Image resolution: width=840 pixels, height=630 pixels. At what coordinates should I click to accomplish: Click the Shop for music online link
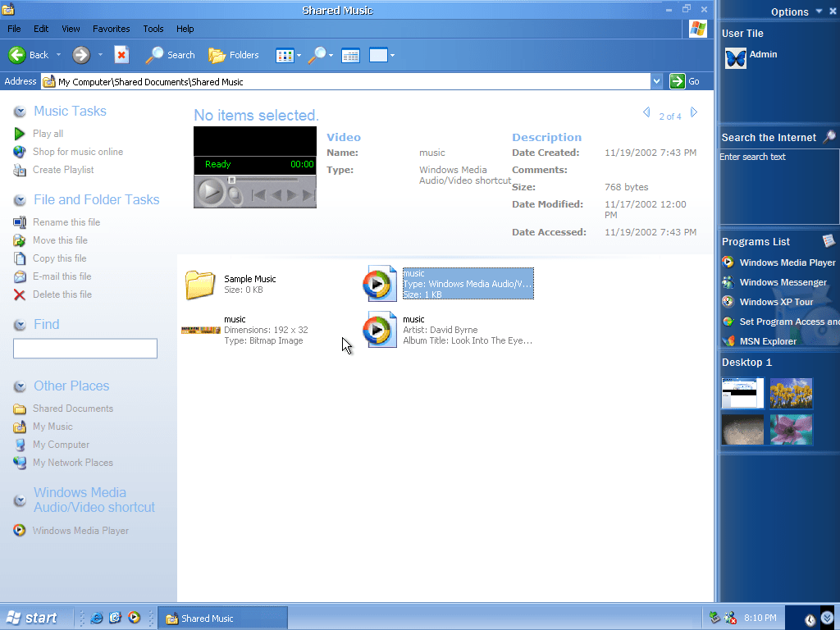pyautogui.click(x=77, y=152)
